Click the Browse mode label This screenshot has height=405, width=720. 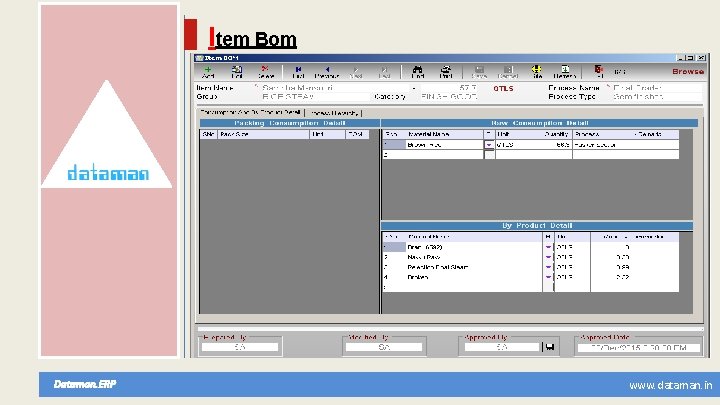(687, 72)
